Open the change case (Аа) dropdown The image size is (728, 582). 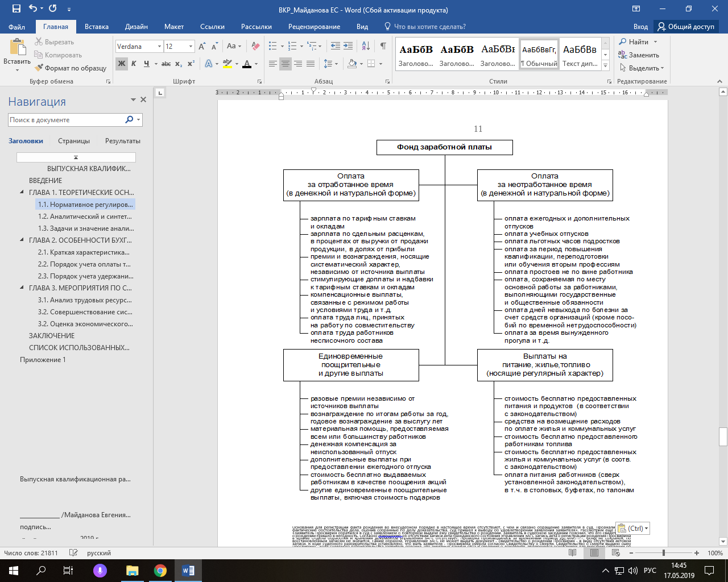[x=234, y=47]
